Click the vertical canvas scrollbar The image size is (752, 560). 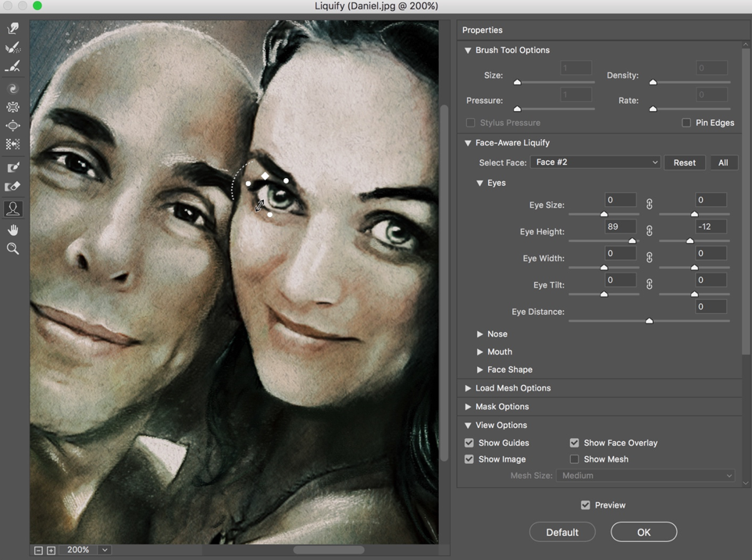tap(444, 283)
